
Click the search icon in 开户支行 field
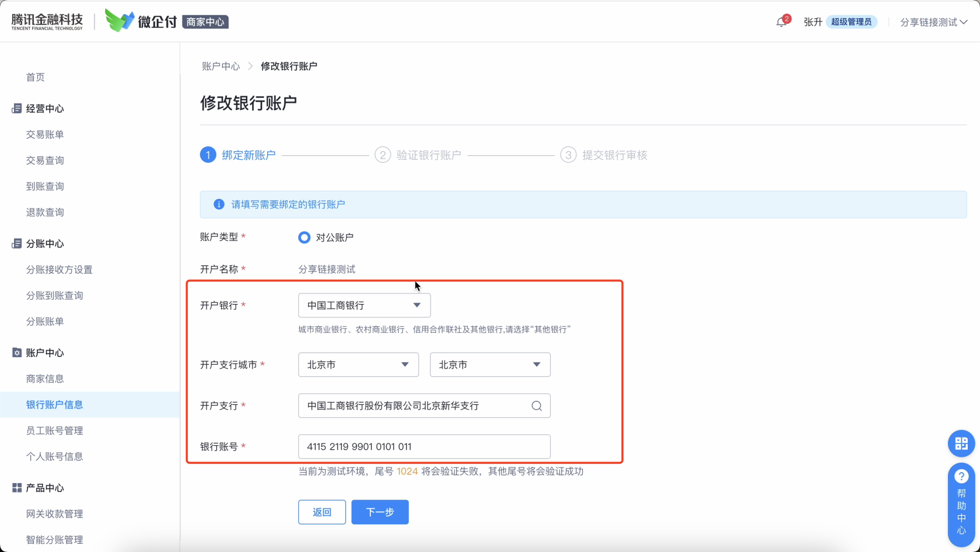(x=537, y=406)
